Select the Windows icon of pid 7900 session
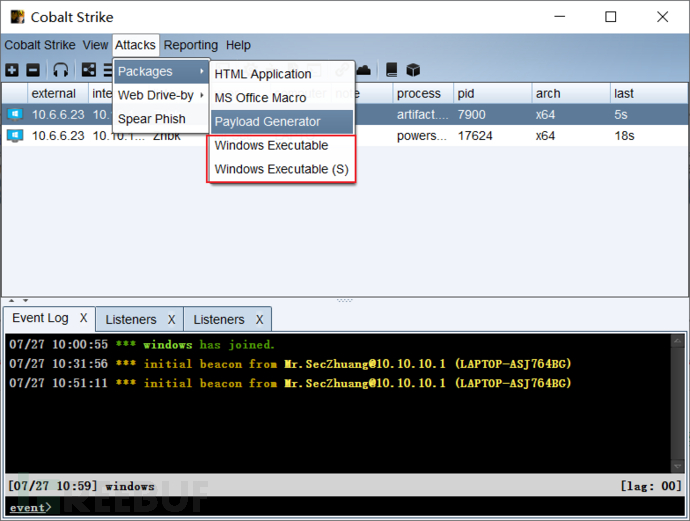The width and height of the screenshot is (690, 521). [14, 115]
